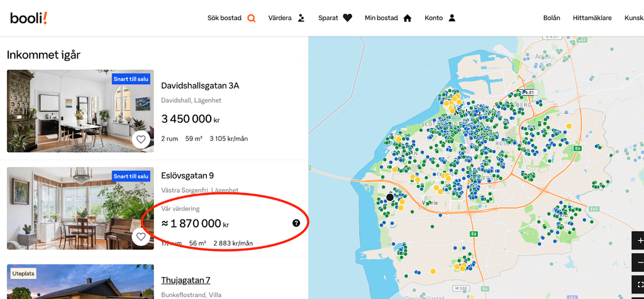Click the orange search magnifier icon
This screenshot has width=644, height=299.
pyautogui.click(x=251, y=18)
